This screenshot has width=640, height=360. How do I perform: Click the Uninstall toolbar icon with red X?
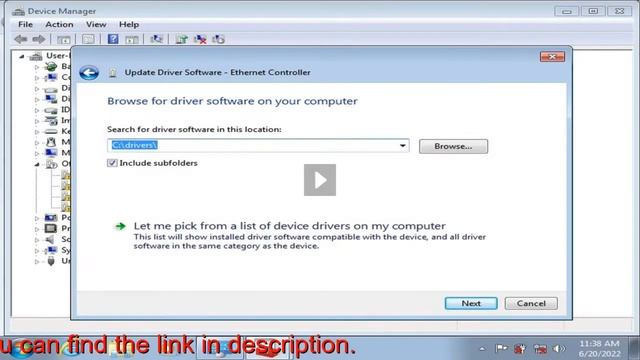point(200,39)
